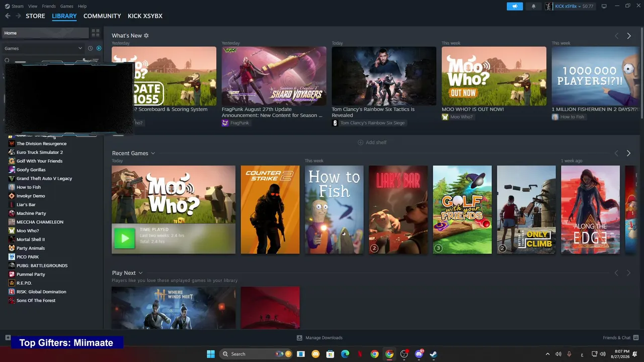Viewport: 644px width, 362px height.
Task: Click the Rainbow Six Siege icon under news
Action: pos(335,123)
